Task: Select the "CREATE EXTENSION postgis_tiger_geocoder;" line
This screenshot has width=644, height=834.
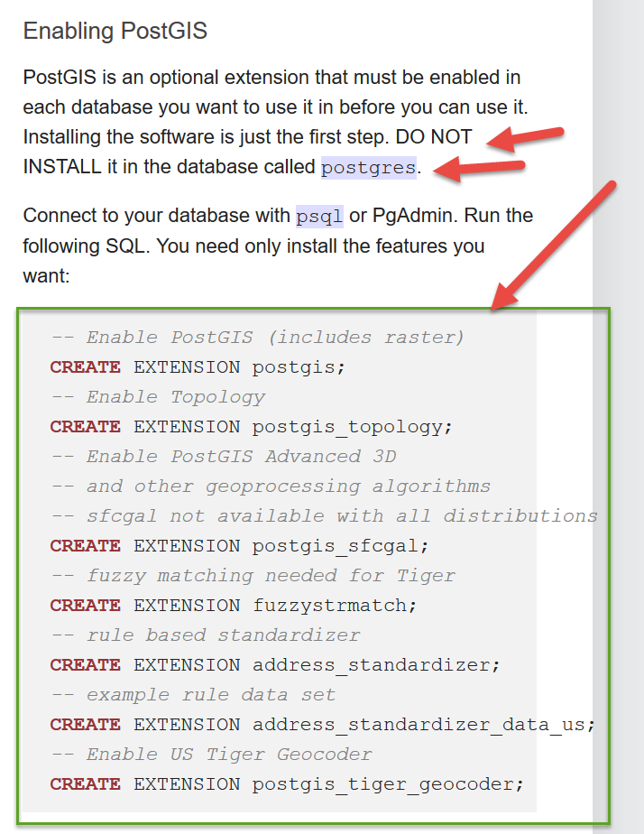Action: coord(287,784)
